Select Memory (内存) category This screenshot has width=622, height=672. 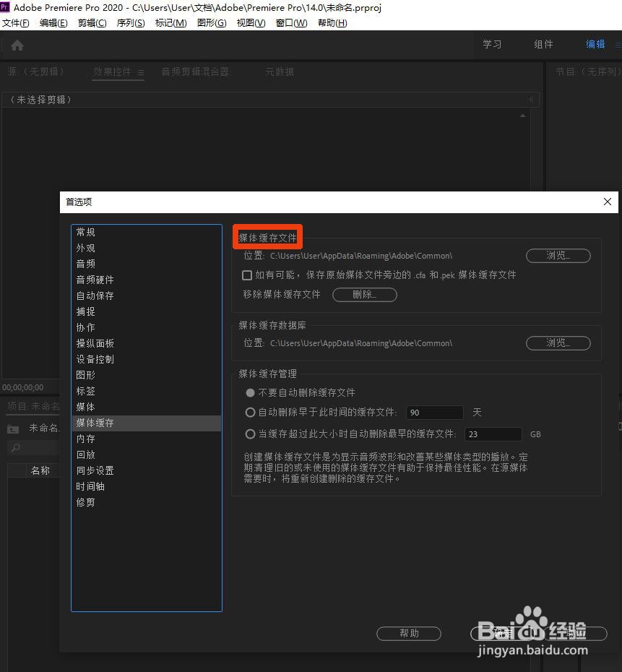tap(147, 439)
